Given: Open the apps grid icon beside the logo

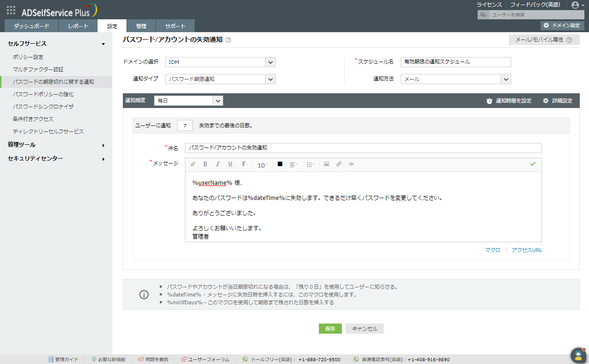Looking at the screenshot, I should (11, 10).
